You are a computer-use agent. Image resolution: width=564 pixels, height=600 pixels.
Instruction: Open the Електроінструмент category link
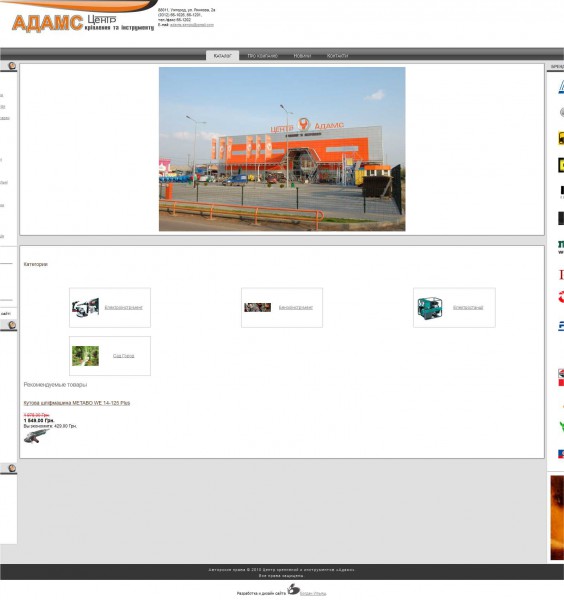pyautogui.click(x=124, y=308)
